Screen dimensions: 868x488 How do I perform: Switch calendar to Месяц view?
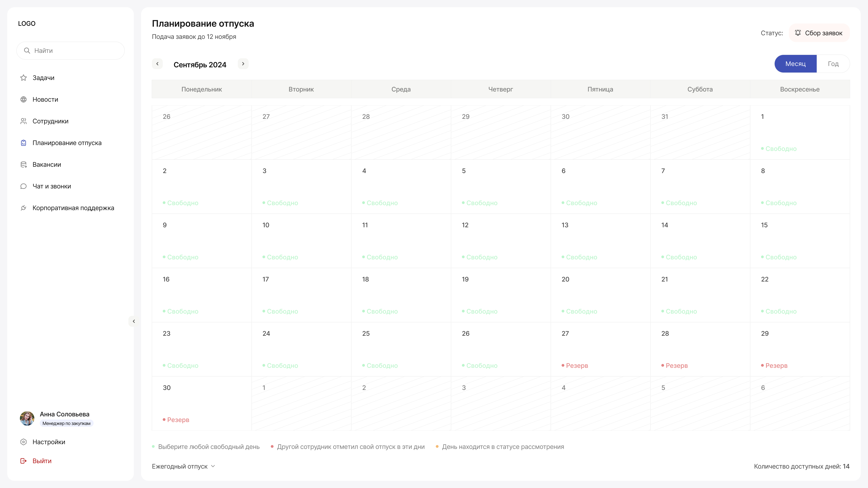click(x=795, y=64)
